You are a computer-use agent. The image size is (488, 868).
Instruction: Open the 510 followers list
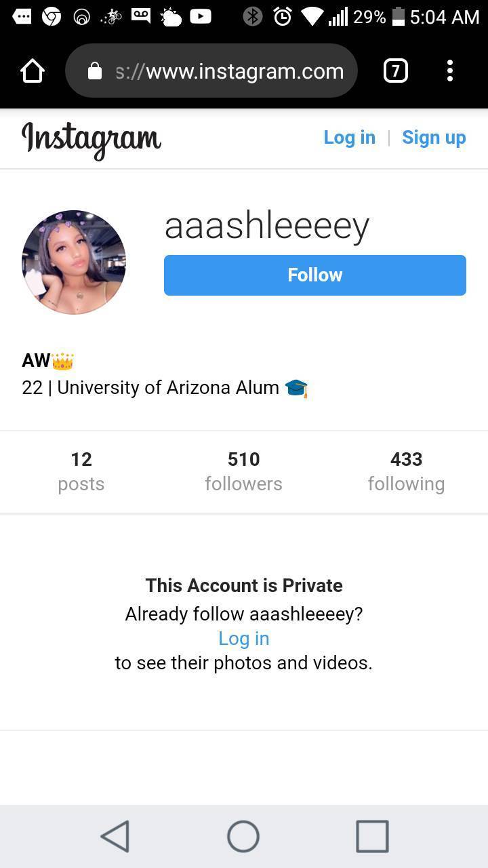click(x=244, y=471)
